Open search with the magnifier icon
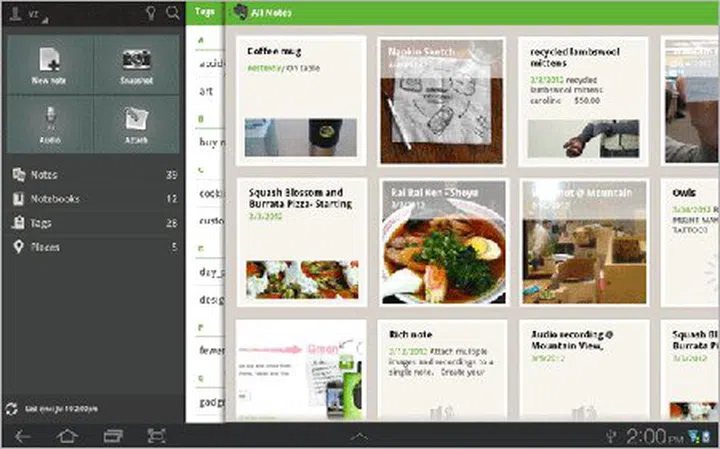 [173, 13]
